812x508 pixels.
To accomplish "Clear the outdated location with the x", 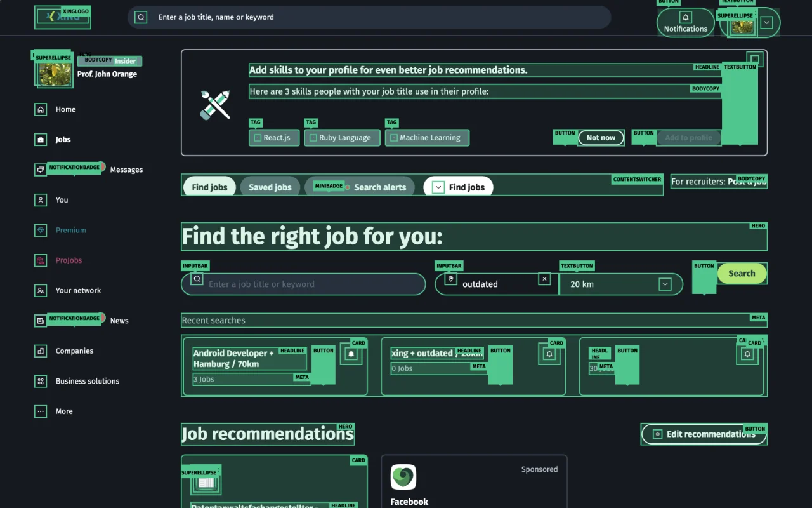I will coord(544,279).
